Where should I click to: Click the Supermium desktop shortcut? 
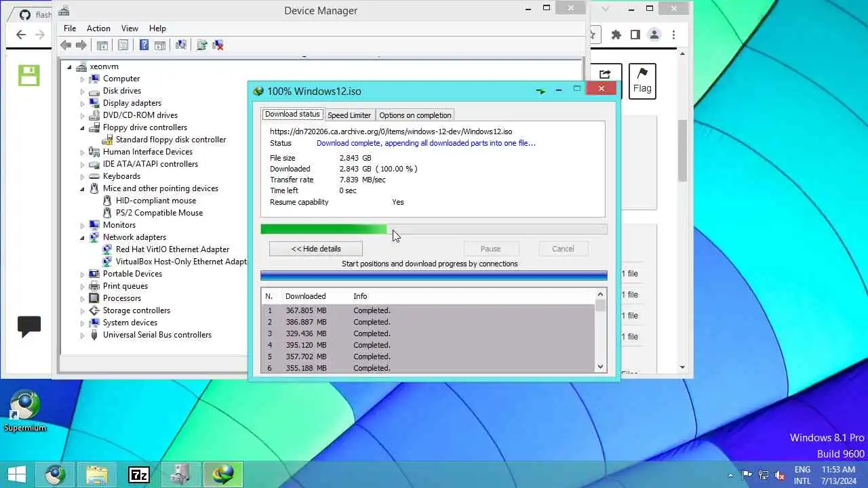[25, 411]
